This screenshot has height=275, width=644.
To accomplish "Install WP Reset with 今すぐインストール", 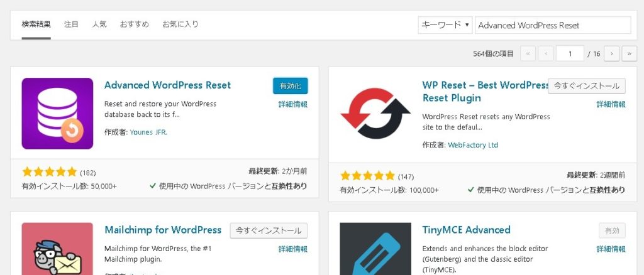I will (x=586, y=86).
